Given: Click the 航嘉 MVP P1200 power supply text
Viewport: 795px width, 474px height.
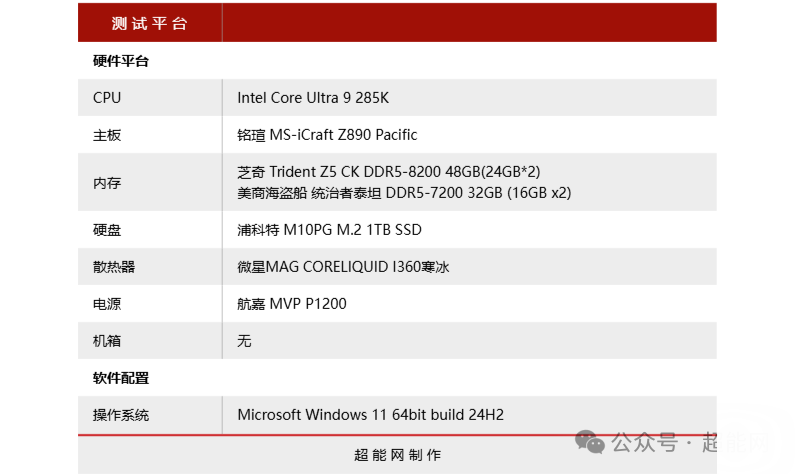Looking at the screenshot, I should (292, 304).
